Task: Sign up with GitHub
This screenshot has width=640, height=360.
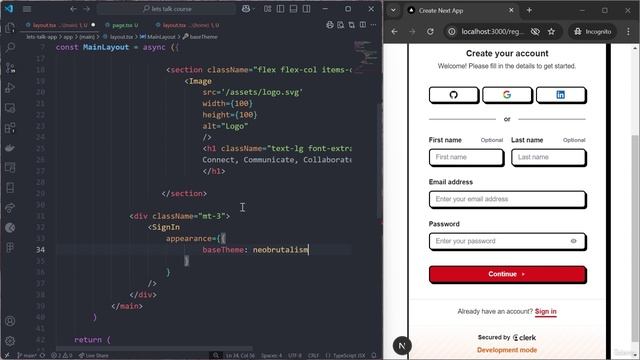Action: [453, 95]
